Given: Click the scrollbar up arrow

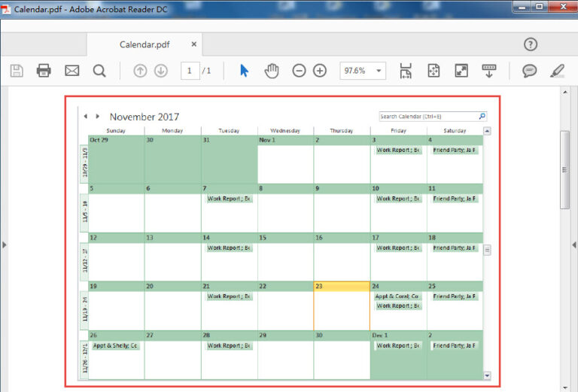Looking at the screenshot, I should [565, 92].
